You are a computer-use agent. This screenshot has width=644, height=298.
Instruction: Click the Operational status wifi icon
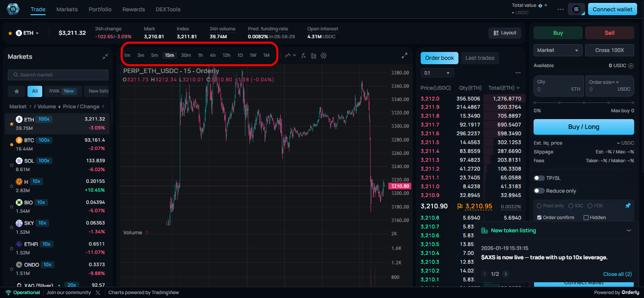point(8,293)
